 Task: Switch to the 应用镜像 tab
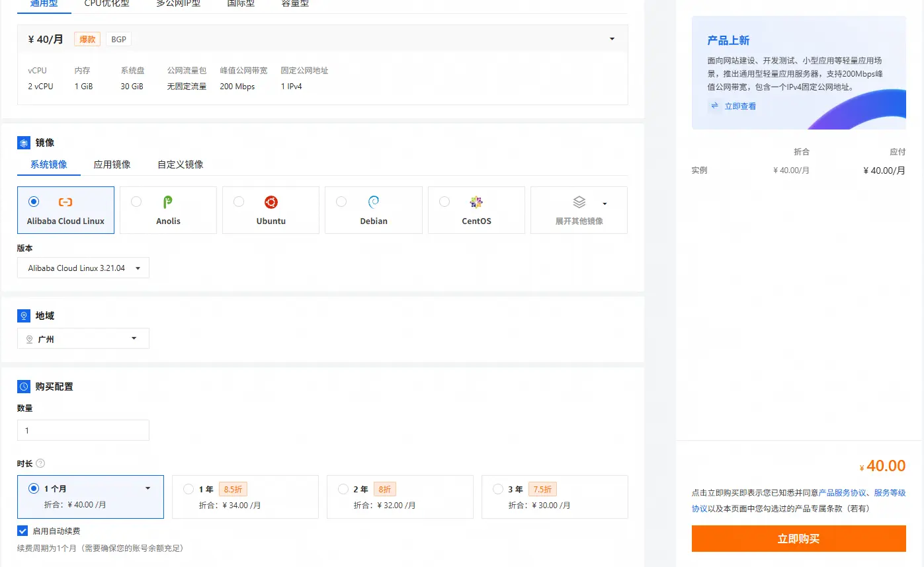pyautogui.click(x=112, y=165)
